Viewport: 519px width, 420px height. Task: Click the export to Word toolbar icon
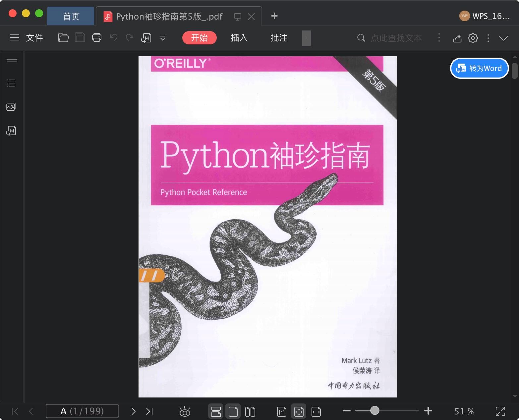pos(146,38)
